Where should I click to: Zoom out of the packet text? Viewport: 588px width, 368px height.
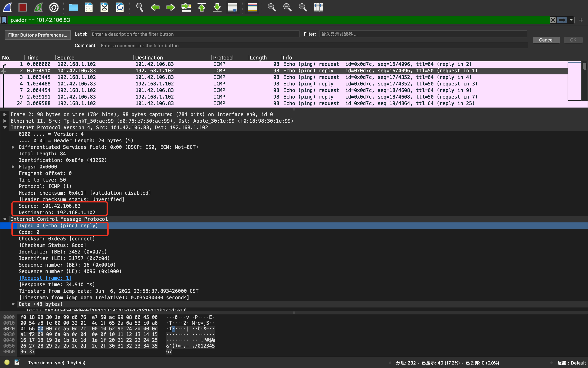click(287, 8)
